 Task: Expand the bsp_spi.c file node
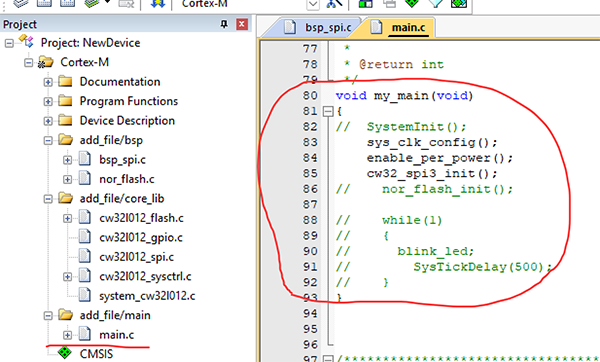tap(67, 160)
